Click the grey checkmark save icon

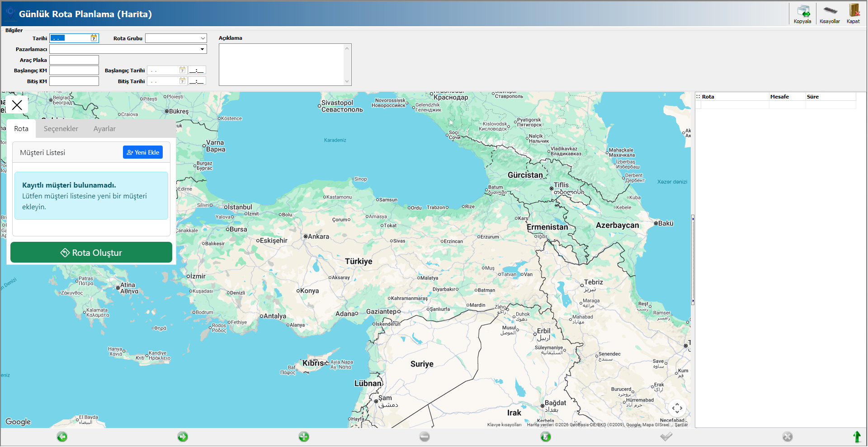[x=666, y=437]
